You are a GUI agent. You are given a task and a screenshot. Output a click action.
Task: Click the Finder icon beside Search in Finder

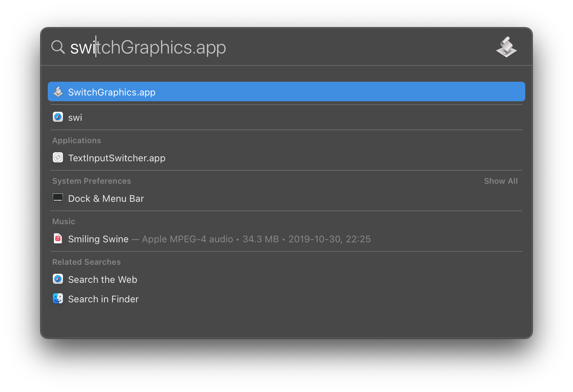click(x=58, y=299)
